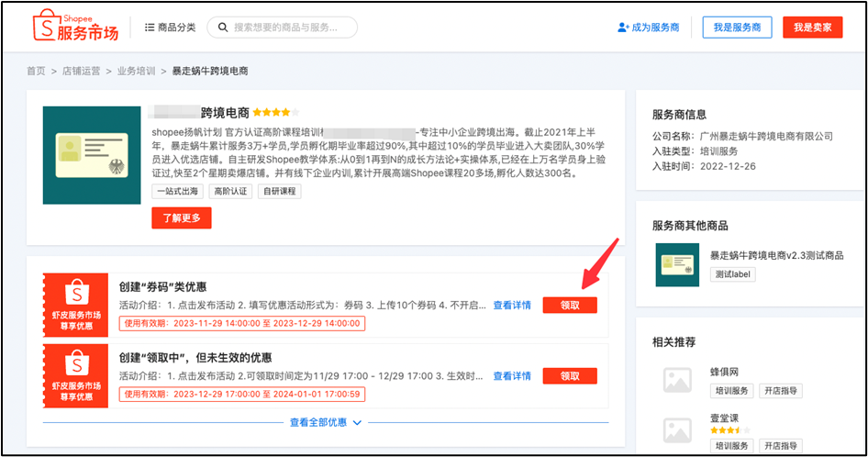The height and width of the screenshot is (457, 868).
Task: Click the 入驻时间 2022-12-26 text
Action: tap(704, 166)
